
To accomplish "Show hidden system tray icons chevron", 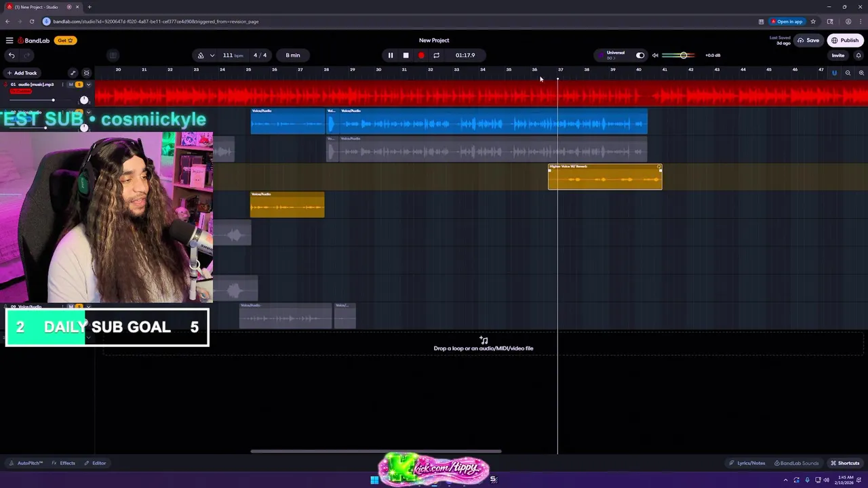I will point(786,480).
